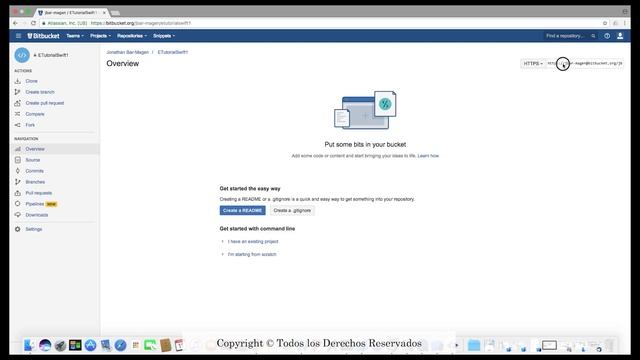Click the Clone download icon
The height and width of the screenshot is (360, 640).
pos(18,81)
